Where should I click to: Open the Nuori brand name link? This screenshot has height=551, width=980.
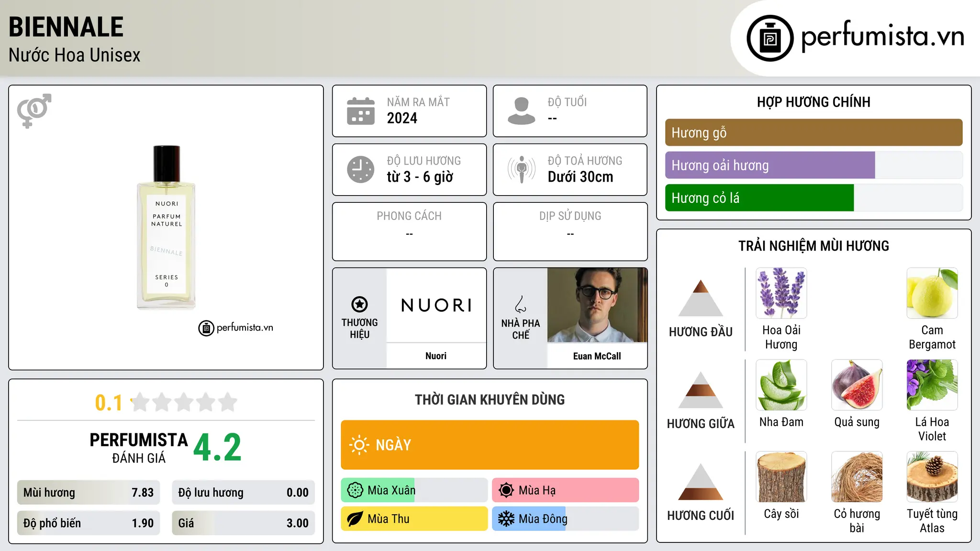coord(436,356)
